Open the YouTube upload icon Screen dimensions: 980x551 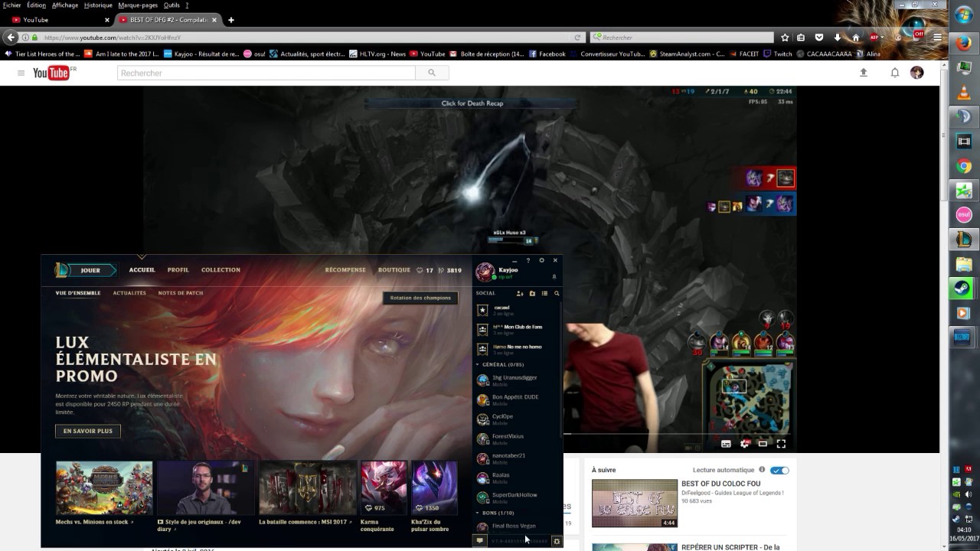point(864,73)
